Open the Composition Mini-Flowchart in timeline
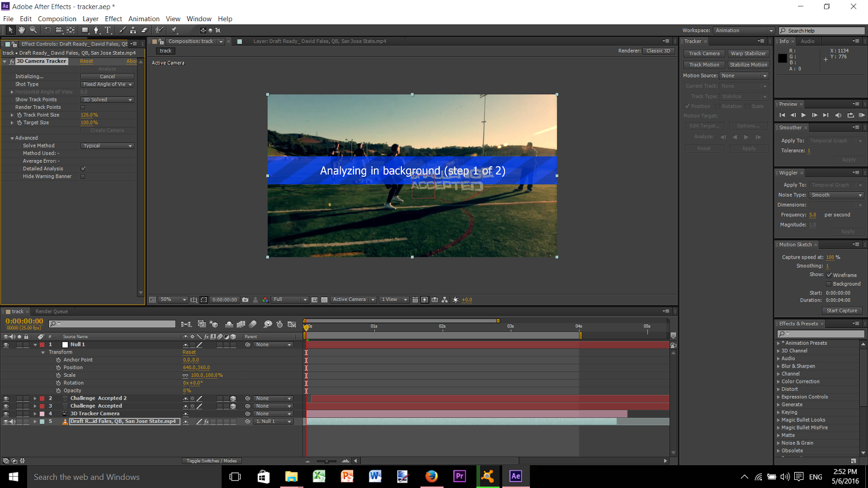The height and width of the screenshot is (488, 868). pyautogui.click(x=186, y=324)
